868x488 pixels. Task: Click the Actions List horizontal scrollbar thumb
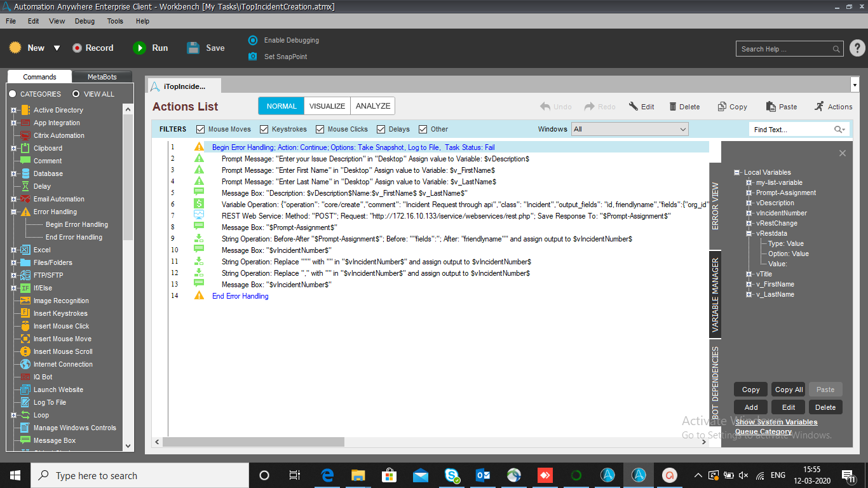pyautogui.click(x=253, y=442)
